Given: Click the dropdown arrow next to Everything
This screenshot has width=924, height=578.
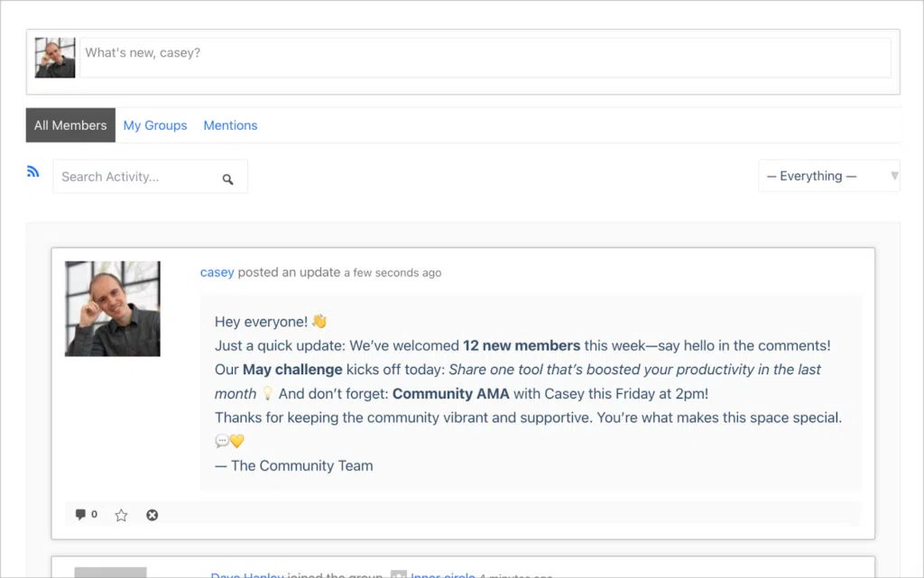Looking at the screenshot, I should 893,176.
